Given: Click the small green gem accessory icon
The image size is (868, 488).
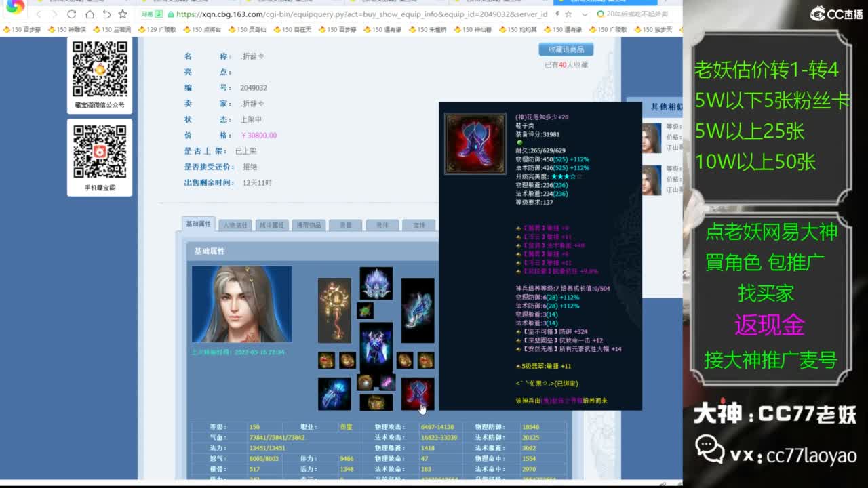Looking at the screenshot, I should [x=366, y=310].
